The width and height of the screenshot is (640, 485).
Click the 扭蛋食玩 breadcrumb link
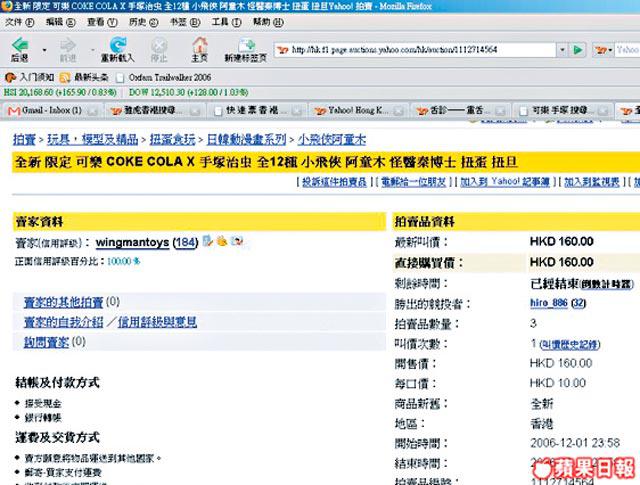[x=172, y=140]
